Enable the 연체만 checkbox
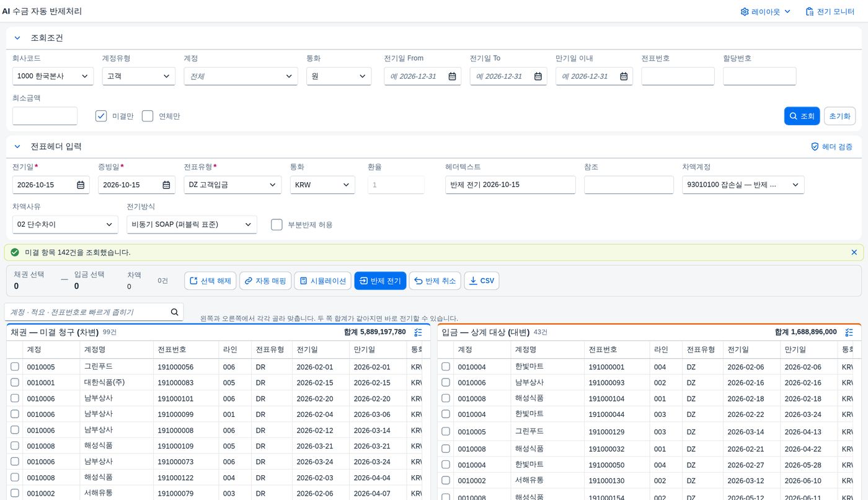868x500 pixels. click(x=148, y=116)
